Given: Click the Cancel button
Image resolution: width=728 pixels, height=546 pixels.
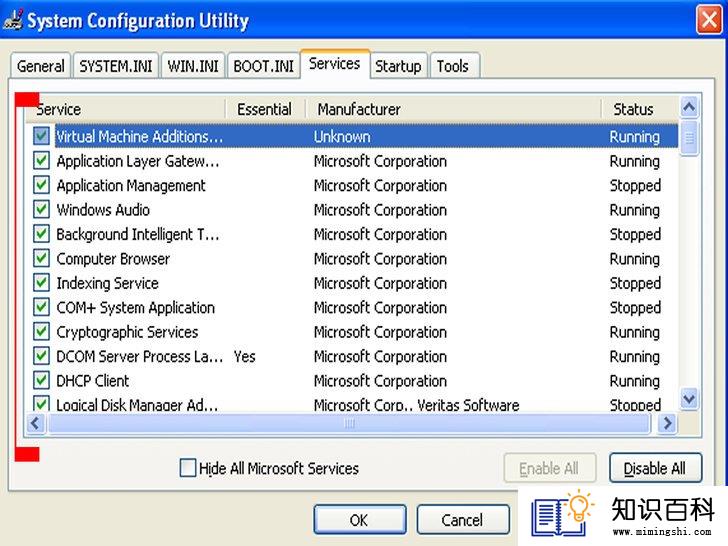Looking at the screenshot, I should pyautogui.click(x=463, y=520).
